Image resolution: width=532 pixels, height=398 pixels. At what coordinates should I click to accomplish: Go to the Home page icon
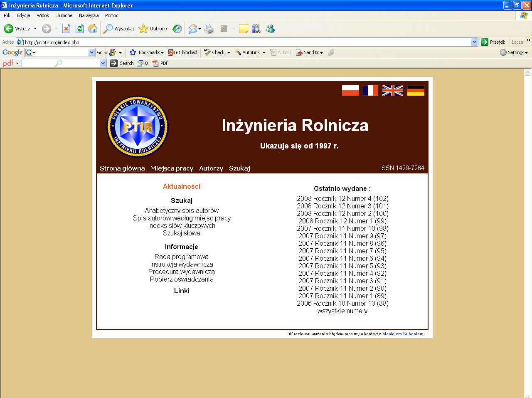[x=93, y=29]
